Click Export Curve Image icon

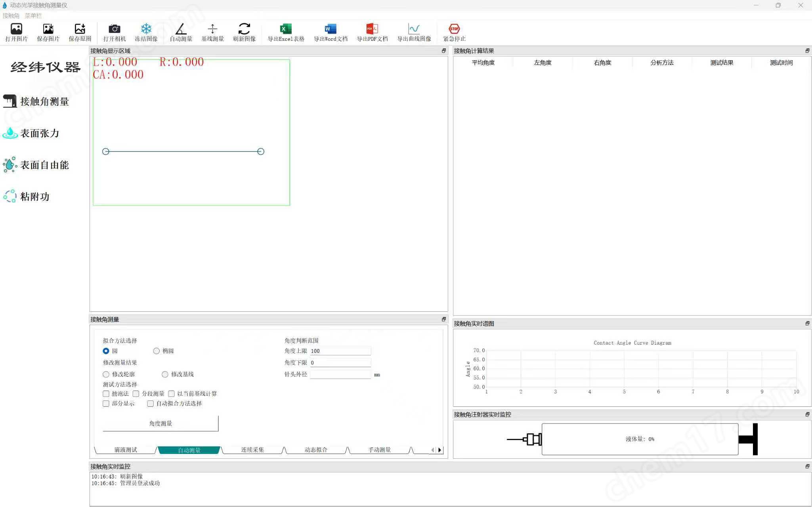(414, 29)
